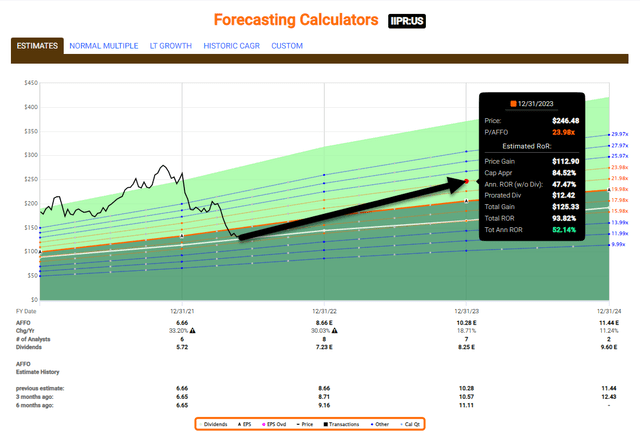
Task: Click the 12/31/22 date axis label
Action: 324,311
